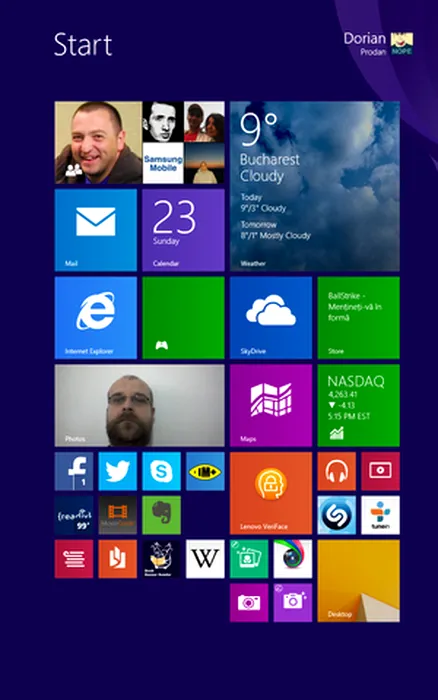Open the Finance tile showing NASDAQ
This screenshot has width=438, height=700.
(x=359, y=405)
